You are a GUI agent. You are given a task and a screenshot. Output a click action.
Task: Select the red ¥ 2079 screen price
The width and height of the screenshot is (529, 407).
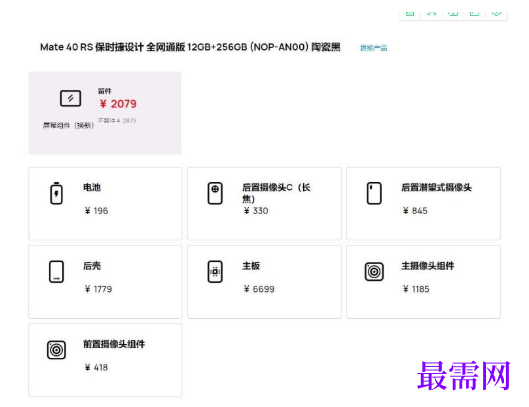118,104
